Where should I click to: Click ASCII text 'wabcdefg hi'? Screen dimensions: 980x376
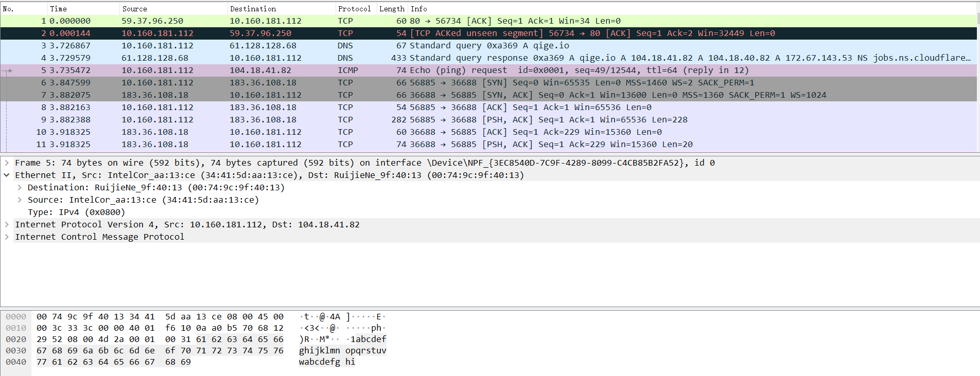(x=327, y=362)
